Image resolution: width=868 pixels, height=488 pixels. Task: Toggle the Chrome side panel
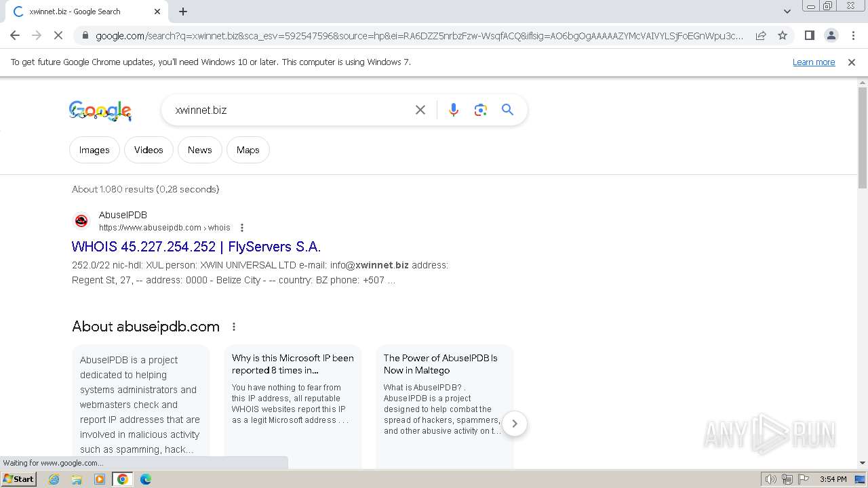pyautogui.click(x=809, y=35)
